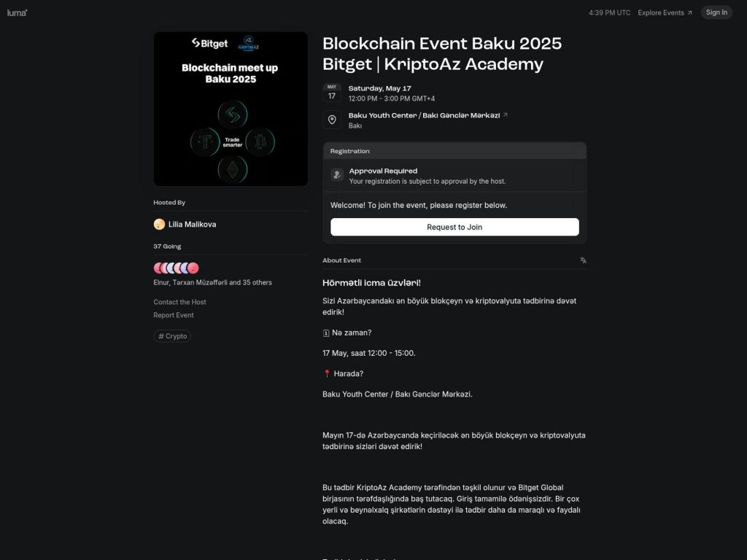Image resolution: width=747 pixels, height=560 pixels.
Task: Click the May 17 calendar date icon
Action: [332, 91]
